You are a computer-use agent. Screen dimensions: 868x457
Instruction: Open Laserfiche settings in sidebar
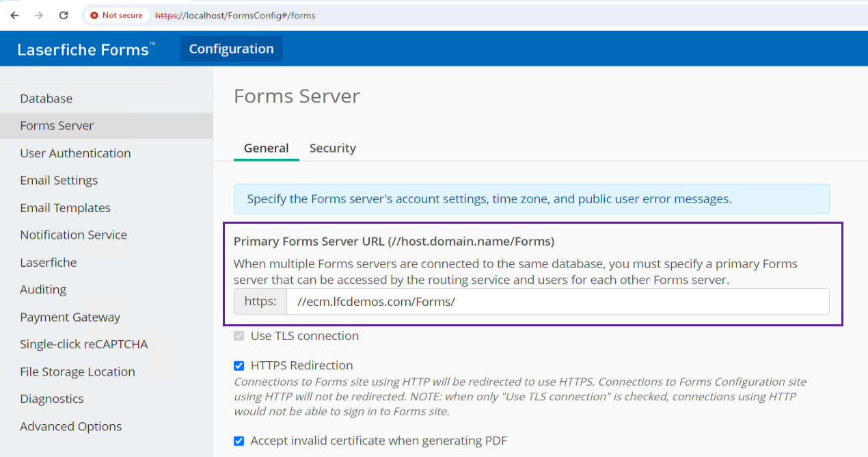click(48, 262)
